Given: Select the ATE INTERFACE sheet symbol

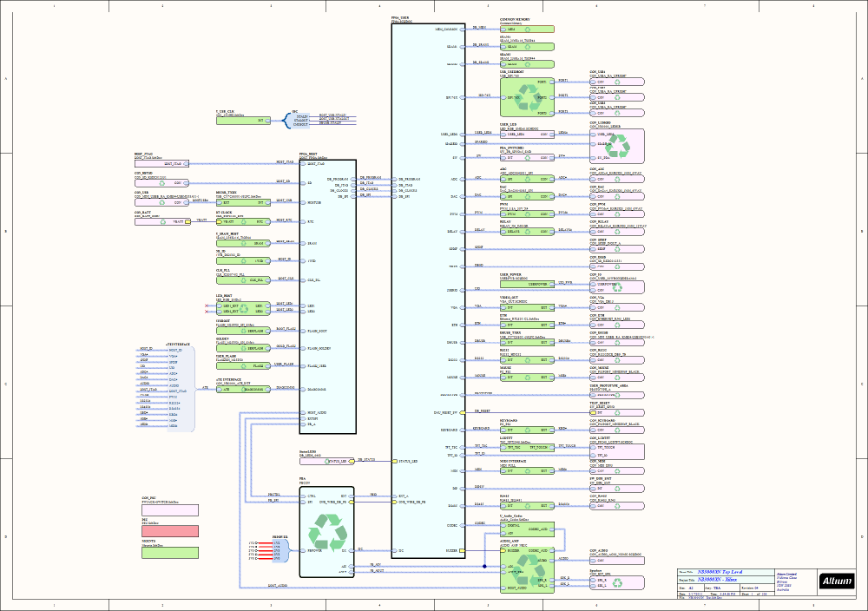Looking at the screenshot, I should [x=243, y=389].
